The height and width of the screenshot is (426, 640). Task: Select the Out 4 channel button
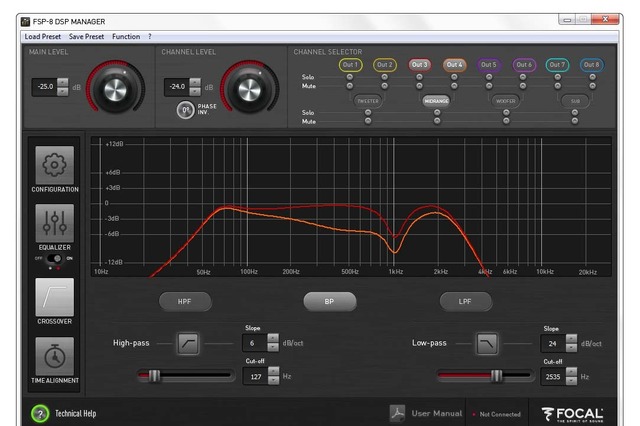pyautogui.click(x=454, y=65)
